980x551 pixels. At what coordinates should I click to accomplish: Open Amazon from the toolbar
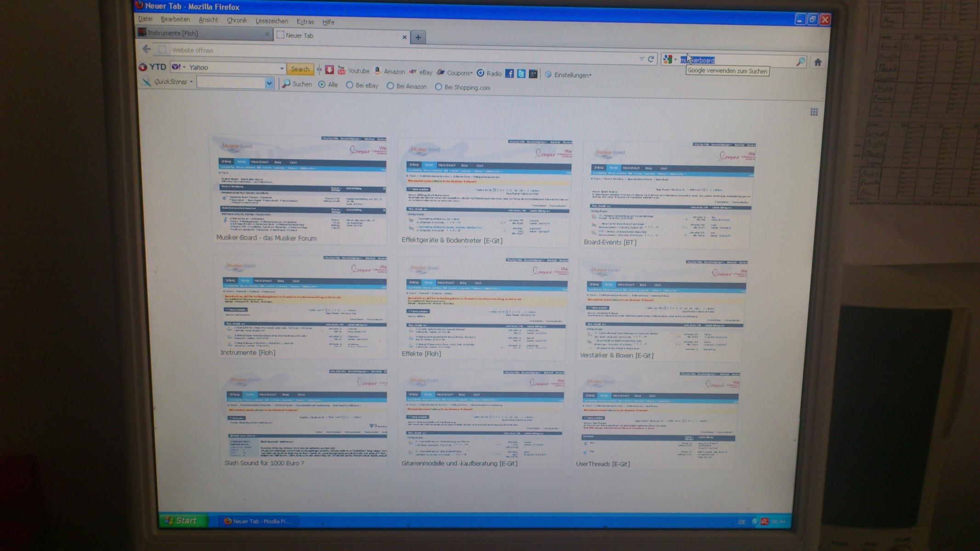(x=389, y=71)
